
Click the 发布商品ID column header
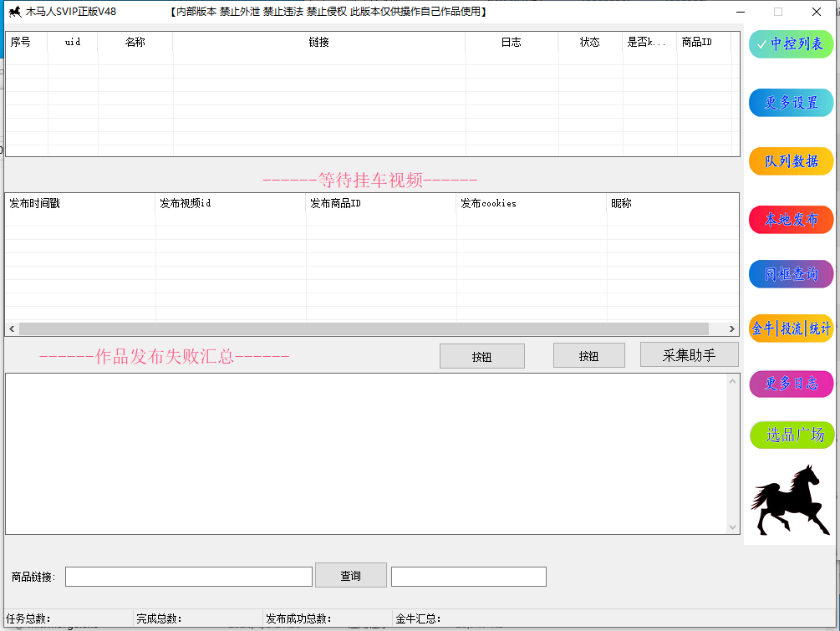381,203
